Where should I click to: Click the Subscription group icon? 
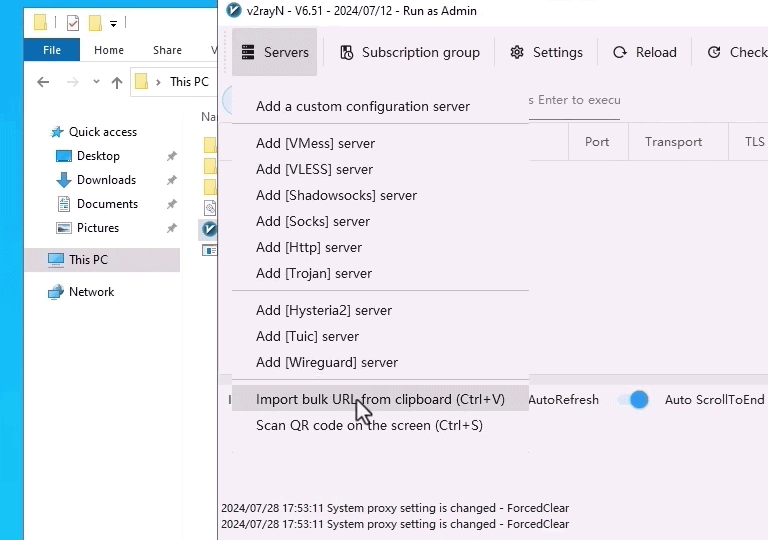[x=346, y=52]
